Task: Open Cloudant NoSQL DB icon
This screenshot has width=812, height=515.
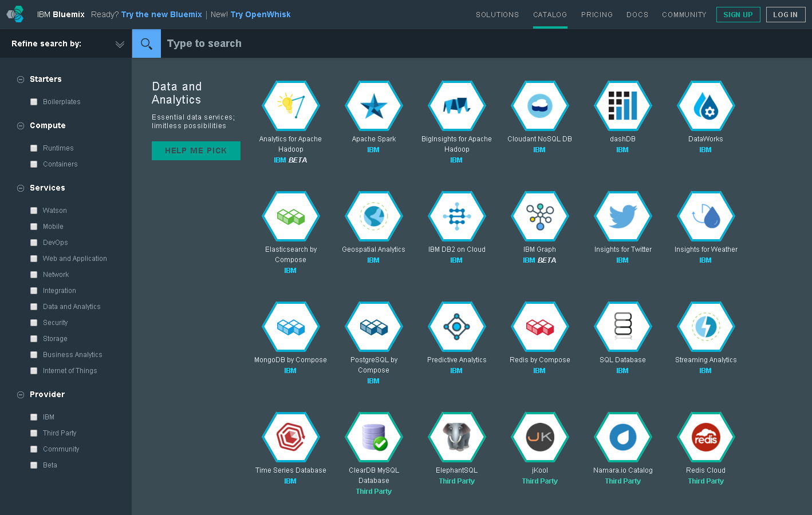Action: [x=540, y=106]
